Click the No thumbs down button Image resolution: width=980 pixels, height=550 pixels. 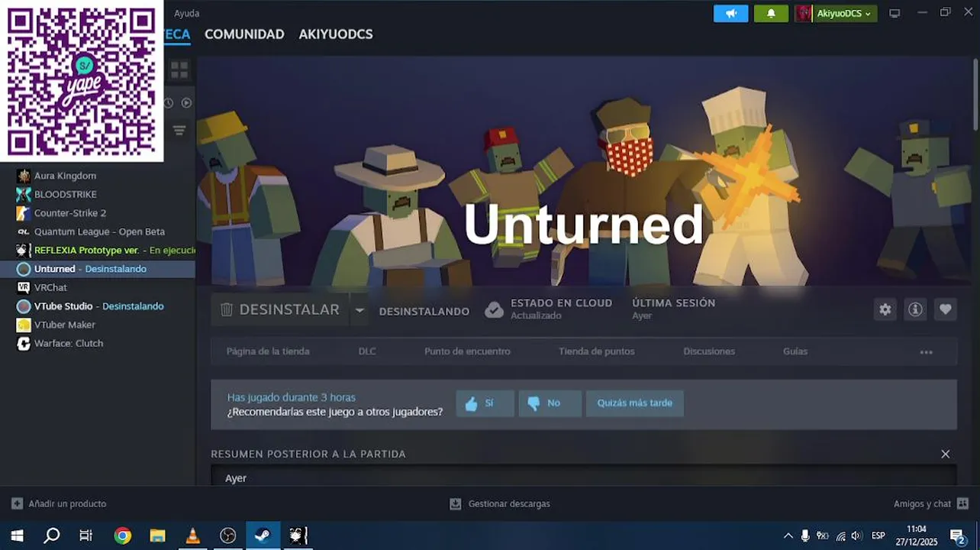pos(550,403)
